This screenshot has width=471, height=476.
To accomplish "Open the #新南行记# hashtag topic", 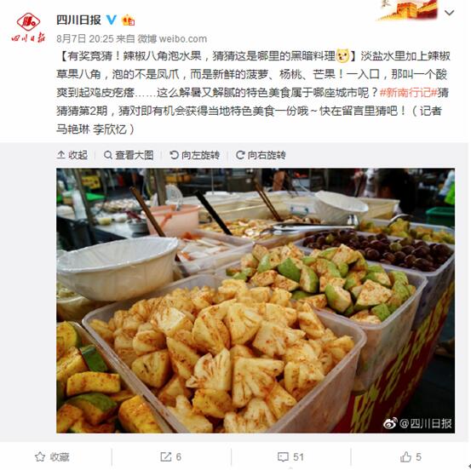I will pos(408,92).
